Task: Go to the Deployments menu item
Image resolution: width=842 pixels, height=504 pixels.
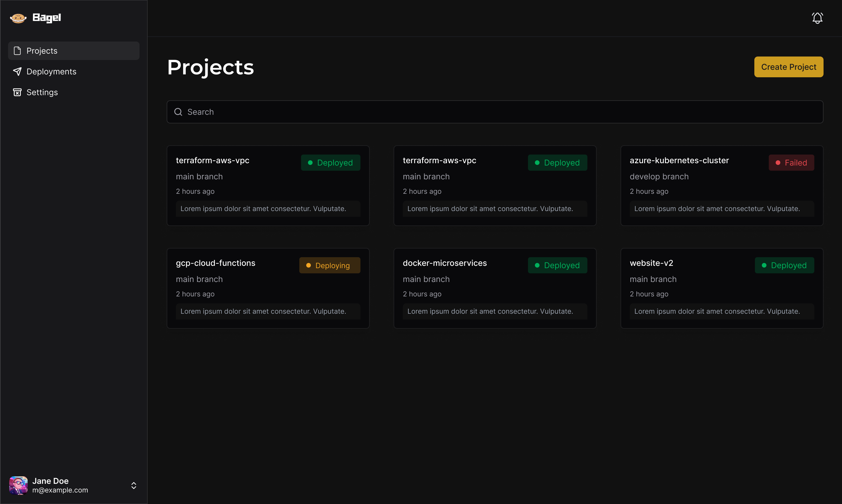Action: [74, 71]
